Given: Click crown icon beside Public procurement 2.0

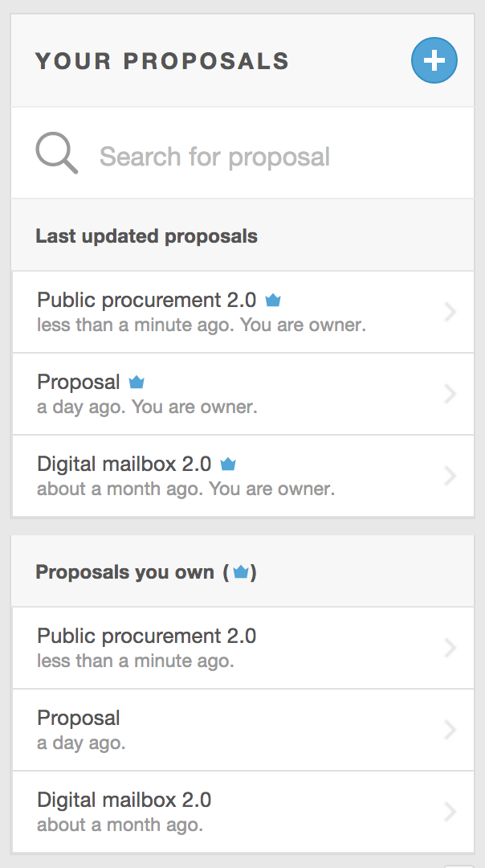Looking at the screenshot, I should (273, 301).
